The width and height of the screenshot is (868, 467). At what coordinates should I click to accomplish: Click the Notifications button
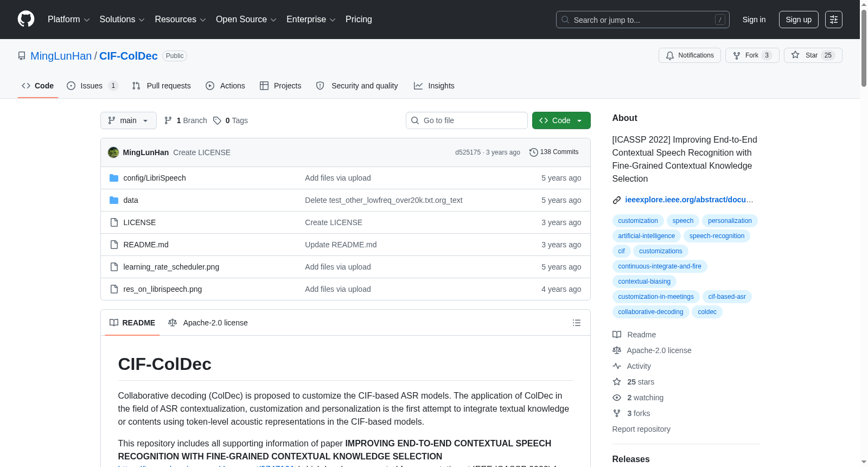(x=690, y=55)
